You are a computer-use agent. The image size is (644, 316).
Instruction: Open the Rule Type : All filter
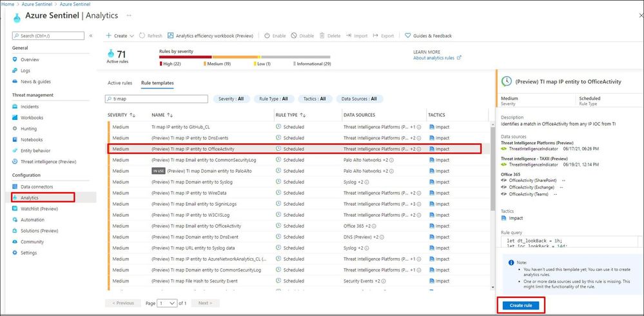(x=273, y=99)
